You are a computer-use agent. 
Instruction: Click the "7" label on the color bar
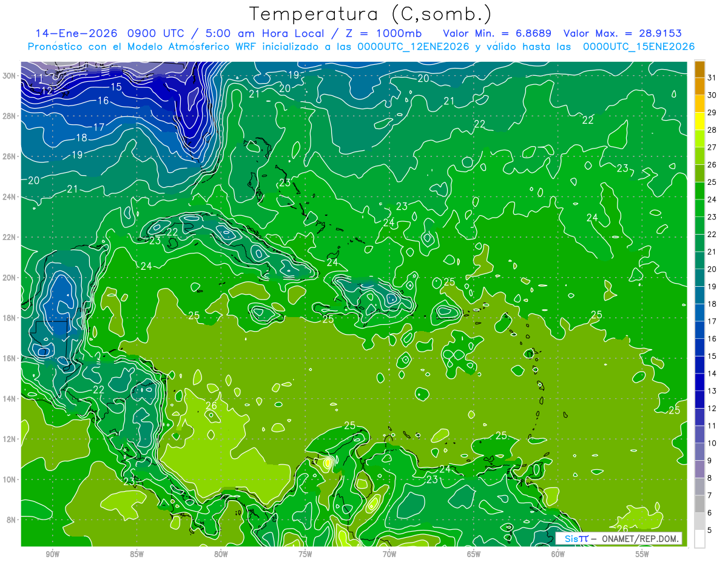710,495
